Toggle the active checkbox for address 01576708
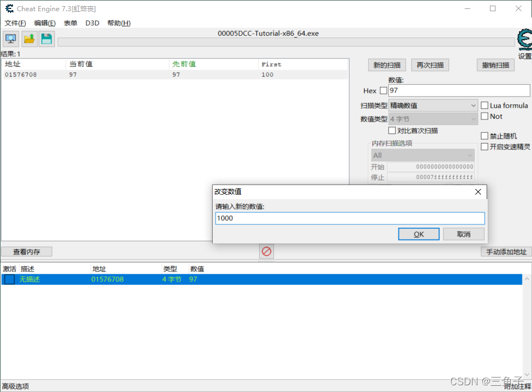532x392 pixels. click(10, 279)
